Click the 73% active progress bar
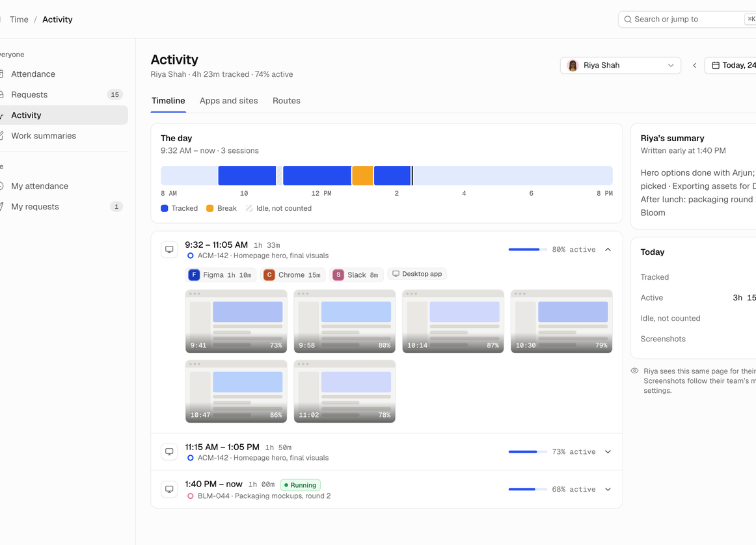Image resolution: width=756 pixels, height=545 pixels. pos(528,452)
